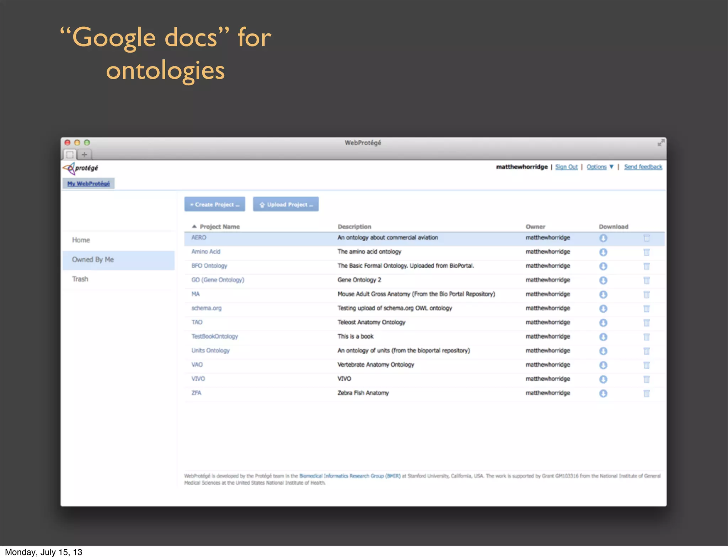Open the GO (Gene Ontology) project

218,280
